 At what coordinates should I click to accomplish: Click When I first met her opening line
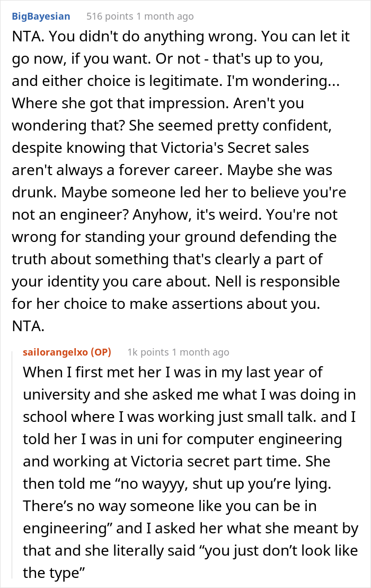click(86, 372)
